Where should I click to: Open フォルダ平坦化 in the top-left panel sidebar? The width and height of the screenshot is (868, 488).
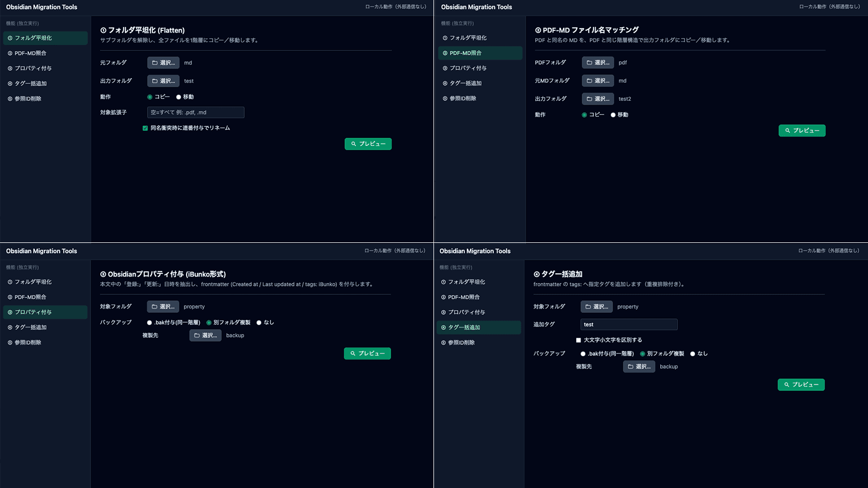(46, 38)
